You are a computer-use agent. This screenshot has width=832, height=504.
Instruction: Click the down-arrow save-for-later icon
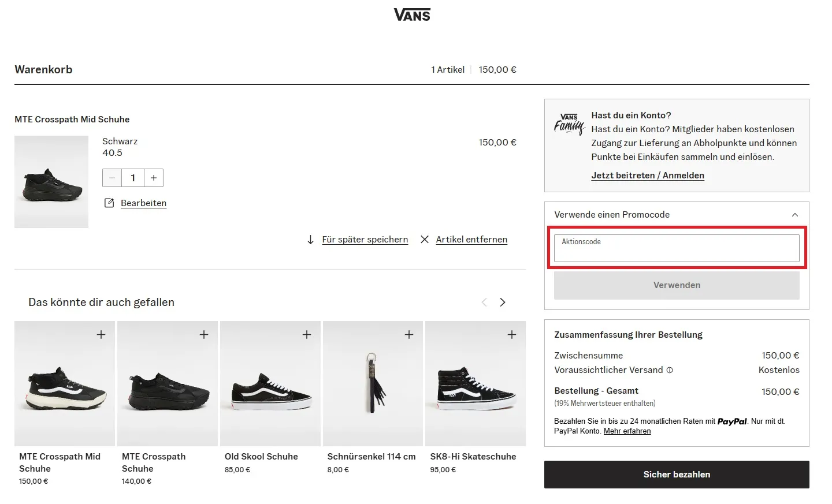tap(311, 239)
